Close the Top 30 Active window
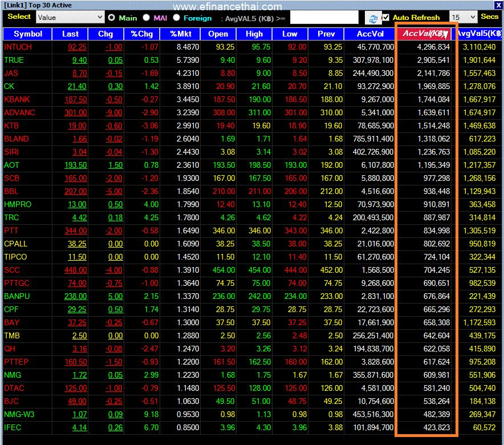 [x=498, y=5]
